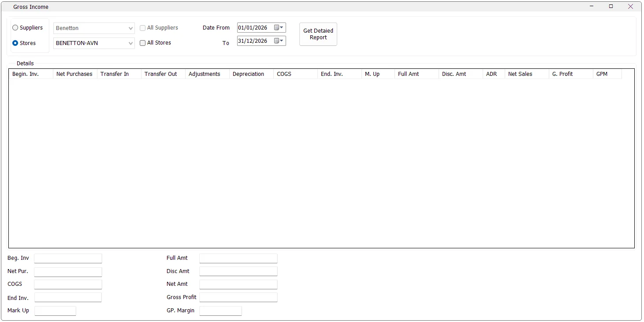Close the Gross Income window

(x=631, y=7)
